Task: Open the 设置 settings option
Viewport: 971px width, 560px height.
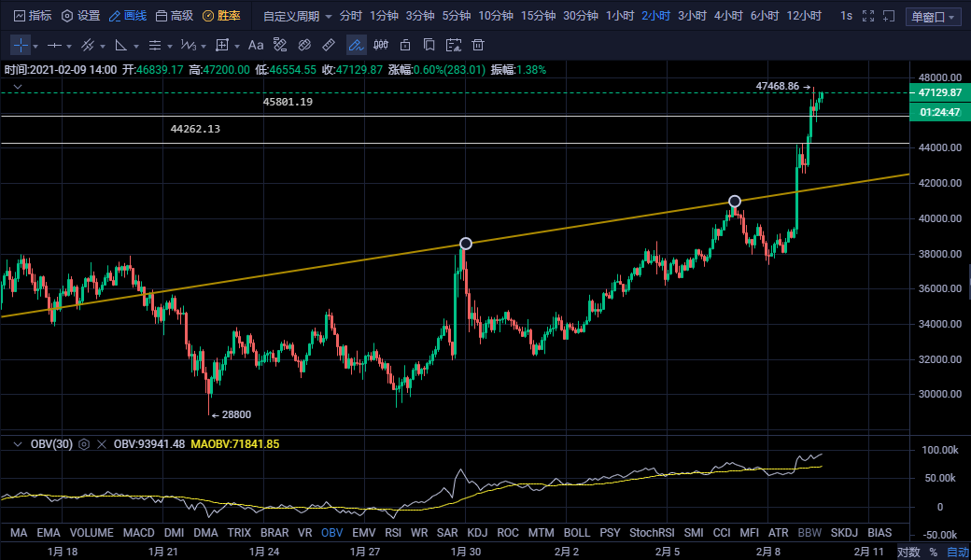Action: [x=81, y=16]
